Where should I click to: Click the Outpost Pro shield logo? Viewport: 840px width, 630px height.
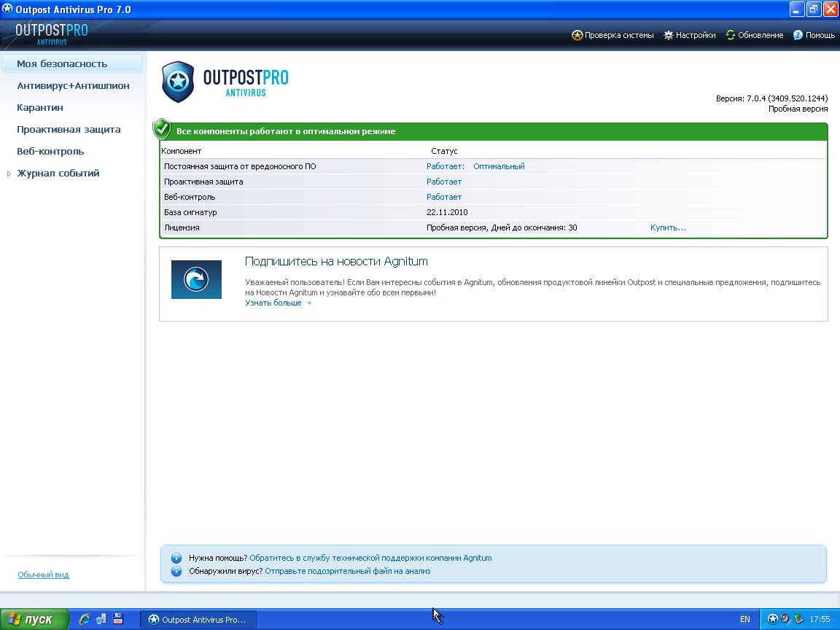coord(178,82)
